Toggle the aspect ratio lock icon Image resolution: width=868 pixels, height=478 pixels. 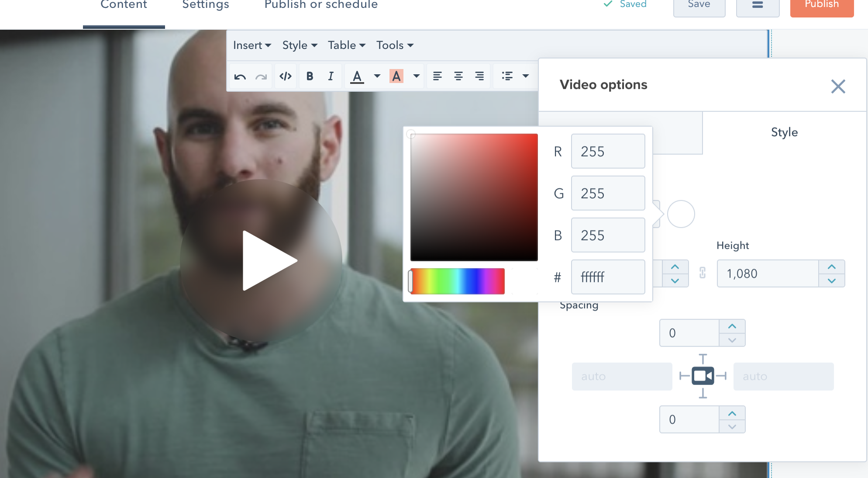click(x=703, y=273)
